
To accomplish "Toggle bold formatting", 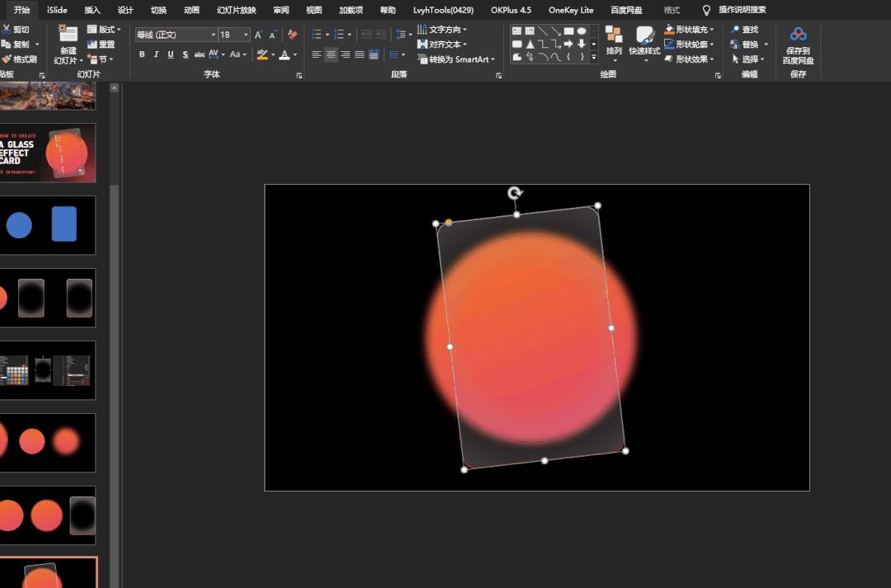I will pyautogui.click(x=142, y=54).
